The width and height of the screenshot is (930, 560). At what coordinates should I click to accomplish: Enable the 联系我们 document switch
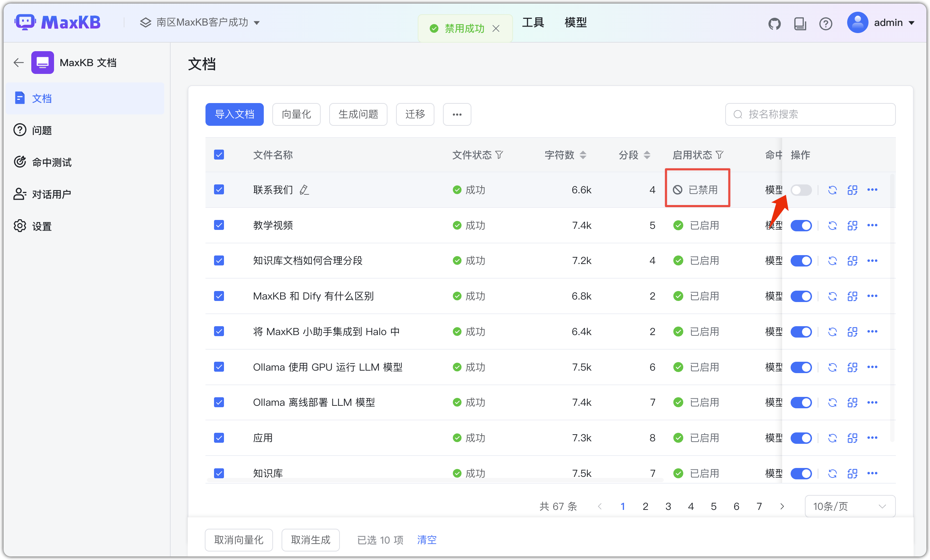[x=801, y=190]
